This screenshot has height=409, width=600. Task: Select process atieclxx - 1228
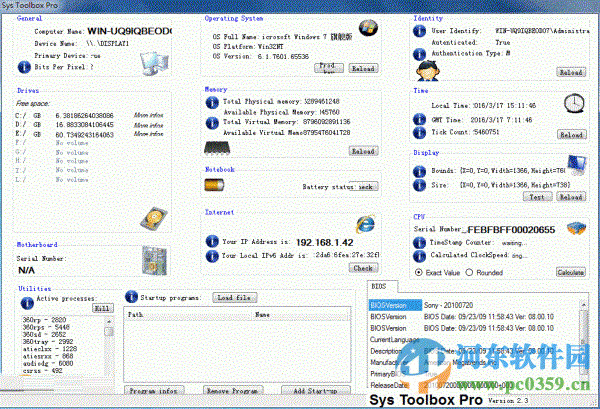(50, 349)
